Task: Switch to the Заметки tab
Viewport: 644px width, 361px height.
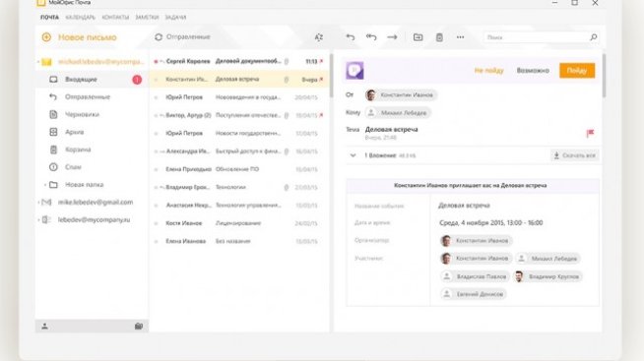Action: (x=147, y=18)
